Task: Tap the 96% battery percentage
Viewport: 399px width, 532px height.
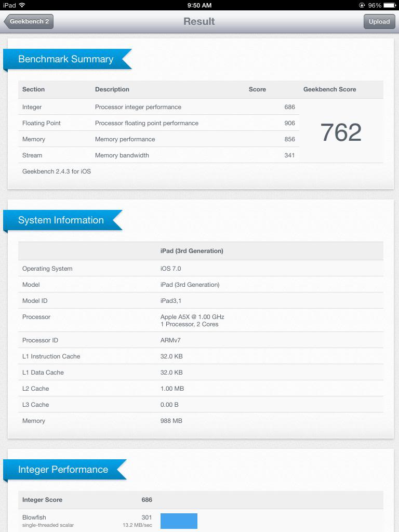Action: coord(375,5)
